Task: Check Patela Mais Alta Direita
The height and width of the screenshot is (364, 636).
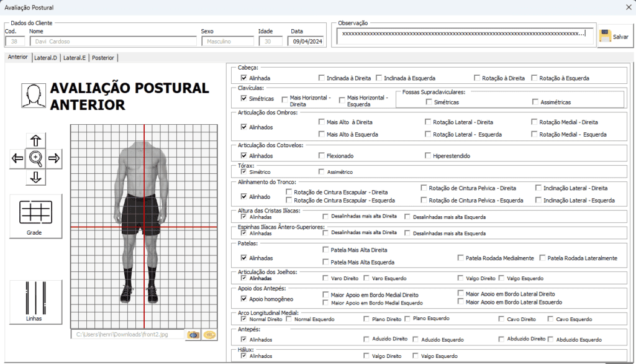Action: [325, 250]
